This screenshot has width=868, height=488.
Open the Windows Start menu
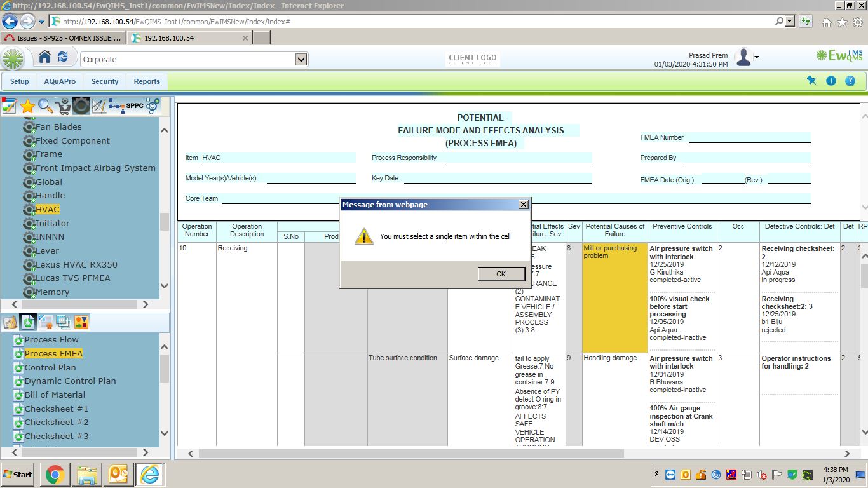[x=18, y=475]
